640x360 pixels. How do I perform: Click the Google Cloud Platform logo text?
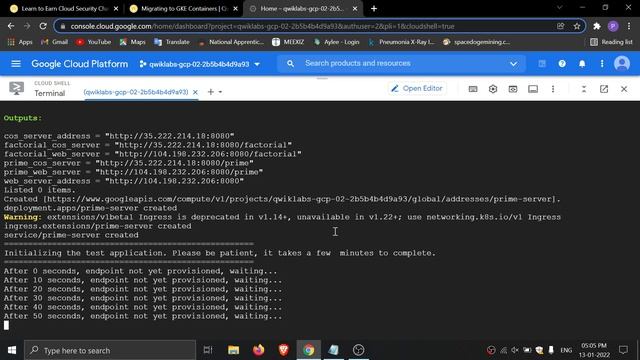pyautogui.click(x=80, y=64)
